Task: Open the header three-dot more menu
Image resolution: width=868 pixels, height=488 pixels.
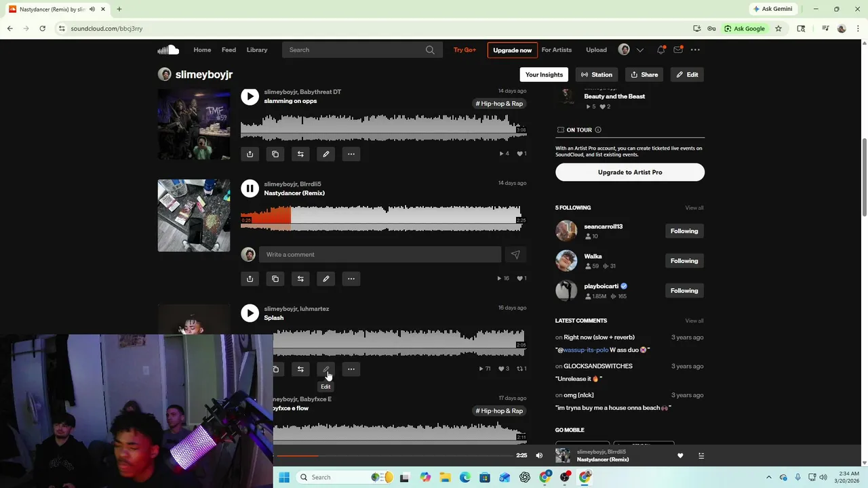Action: click(x=695, y=49)
